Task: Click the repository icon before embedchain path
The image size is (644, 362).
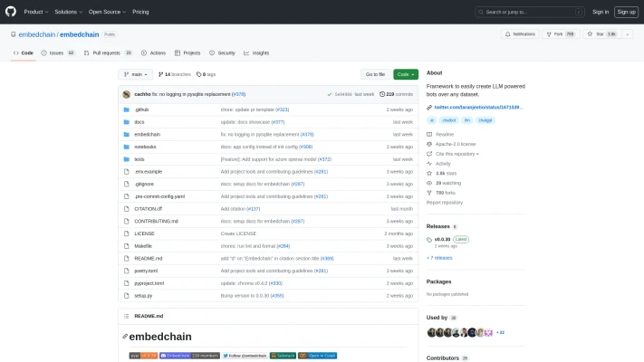Action: tap(14, 34)
